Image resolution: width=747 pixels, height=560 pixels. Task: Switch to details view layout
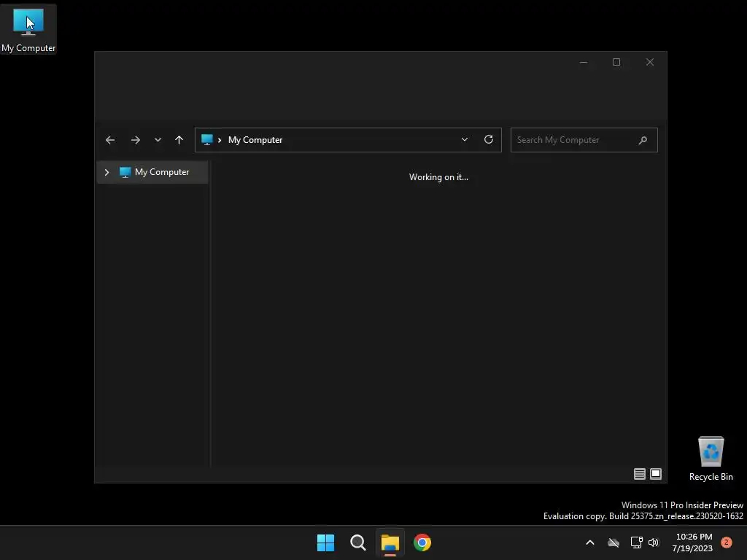point(639,474)
